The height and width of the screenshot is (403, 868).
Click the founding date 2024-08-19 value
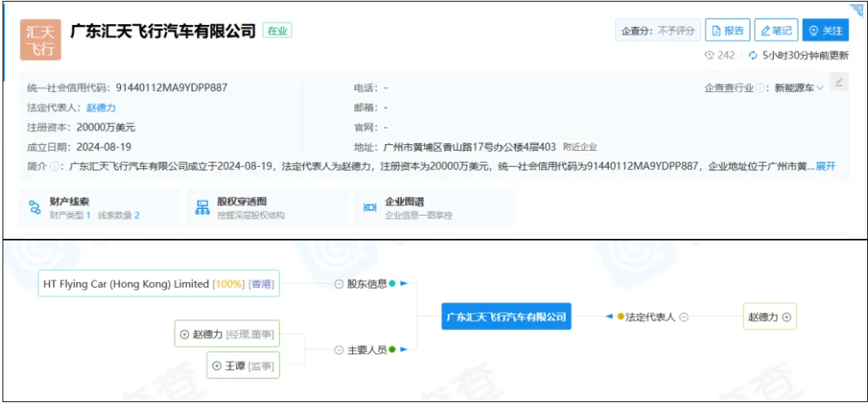pyautogui.click(x=104, y=147)
